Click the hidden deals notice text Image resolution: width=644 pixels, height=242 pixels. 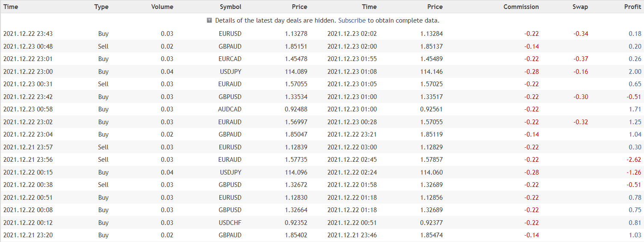click(276, 20)
